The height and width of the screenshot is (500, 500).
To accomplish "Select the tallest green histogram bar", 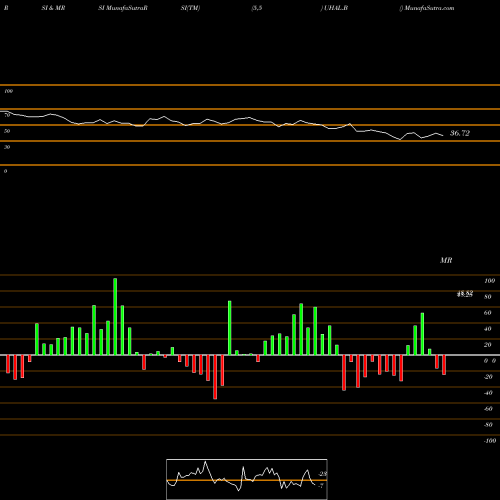I will 115,317.
